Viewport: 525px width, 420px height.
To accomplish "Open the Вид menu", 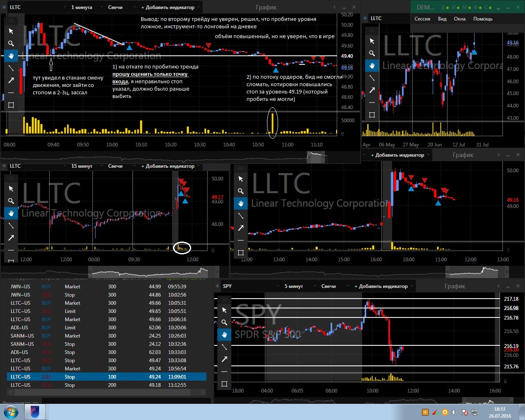I will pyautogui.click(x=442, y=19).
